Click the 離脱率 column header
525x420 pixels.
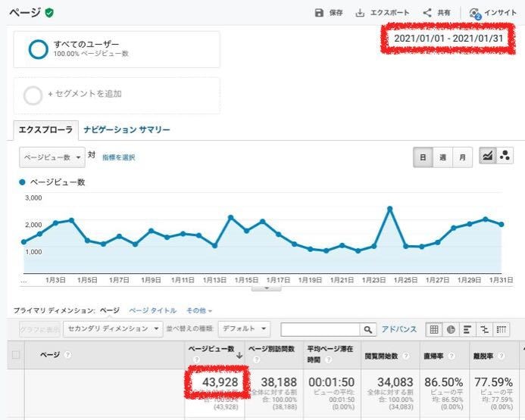tap(483, 356)
